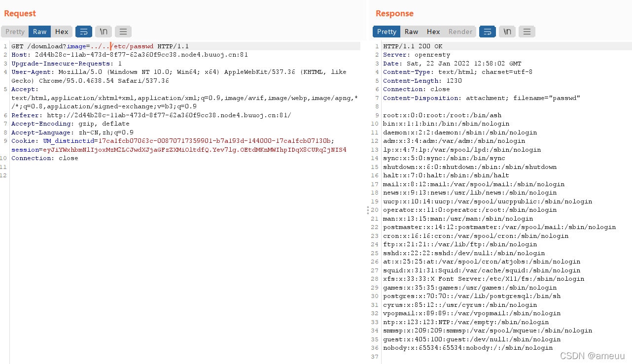Screen dimensions: 632x364
Task: Click the operator:x:11:0 passwd entry
Action: tap(470, 210)
